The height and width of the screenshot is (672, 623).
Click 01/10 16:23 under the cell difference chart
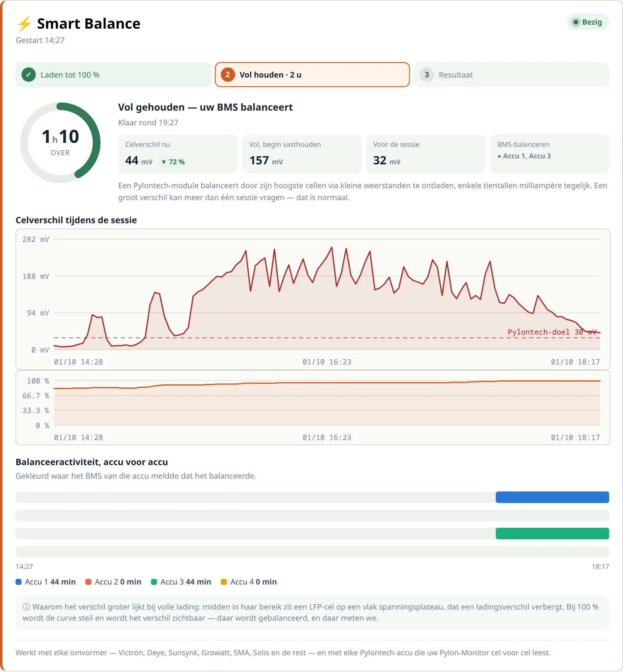[327, 362]
